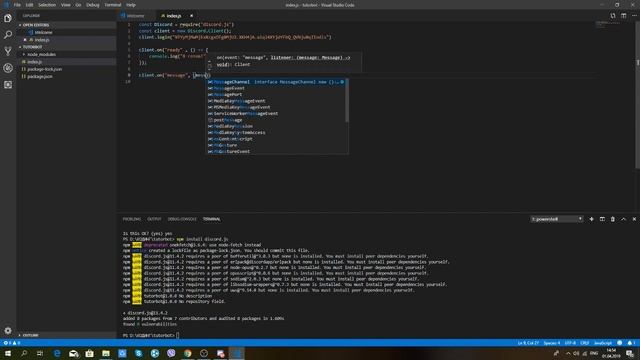Close the terminal panel
The width and height of the screenshot is (640, 360).
pos(634,219)
